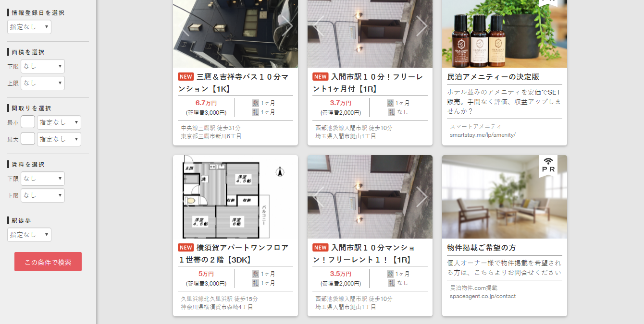Click compass icon on the 3DK floor plan
The image size is (644, 324).
(280, 171)
